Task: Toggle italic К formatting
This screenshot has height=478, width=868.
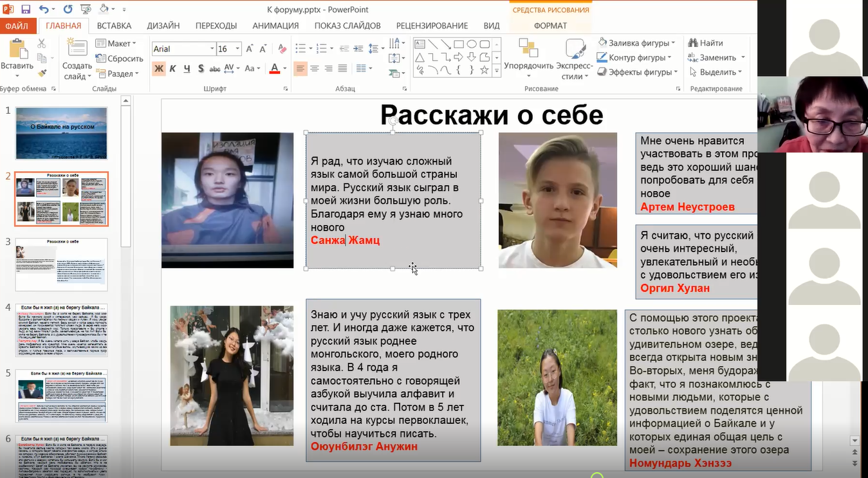Action: tap(172, 69)
